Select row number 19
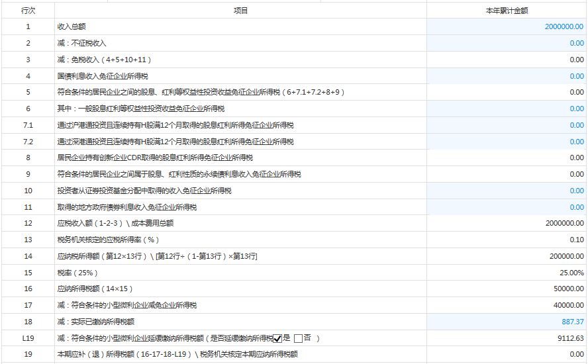 point(28,355)
